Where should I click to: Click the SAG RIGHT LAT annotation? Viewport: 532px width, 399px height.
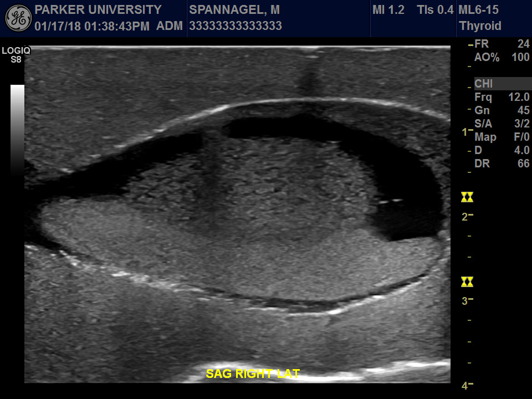coord(253,374)
